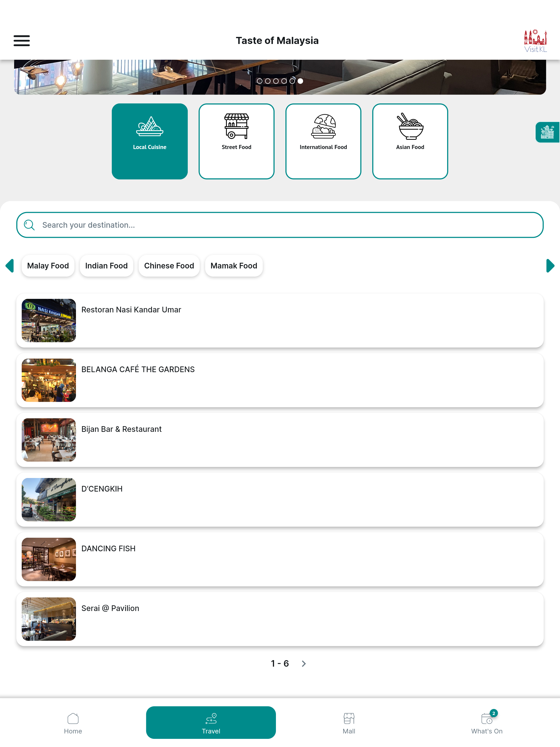
Task: Focus the Search your destination field
Action: pyautogui.click(x=280, y=225)
